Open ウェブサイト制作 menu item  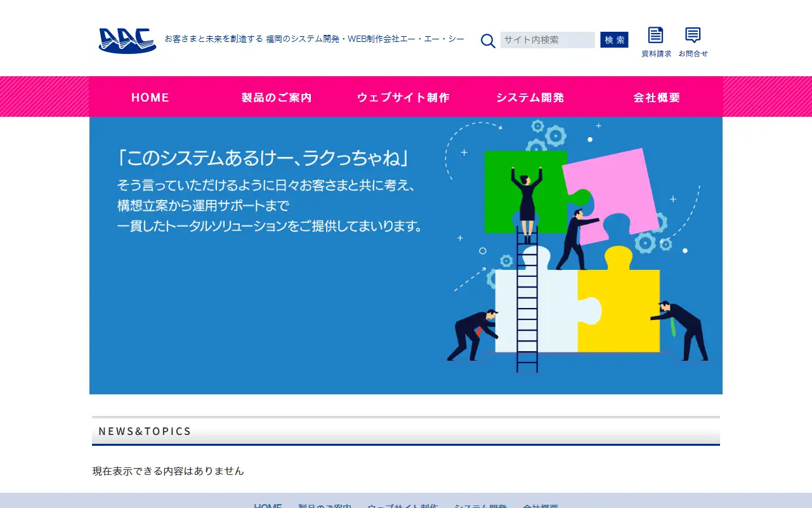403,97
